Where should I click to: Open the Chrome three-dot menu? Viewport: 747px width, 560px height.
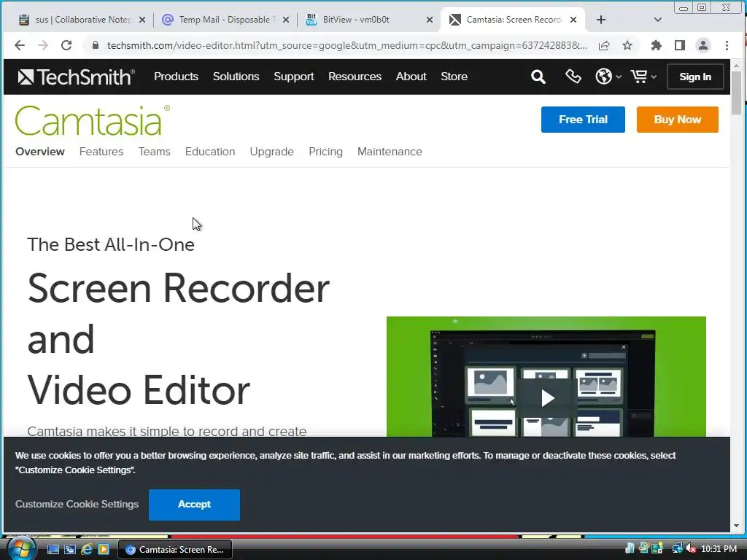click(727, 45)
